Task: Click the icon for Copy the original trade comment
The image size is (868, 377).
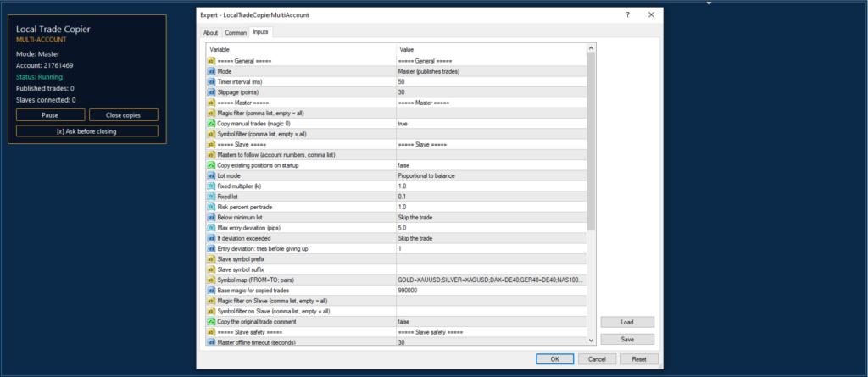Action: [211, 322]
